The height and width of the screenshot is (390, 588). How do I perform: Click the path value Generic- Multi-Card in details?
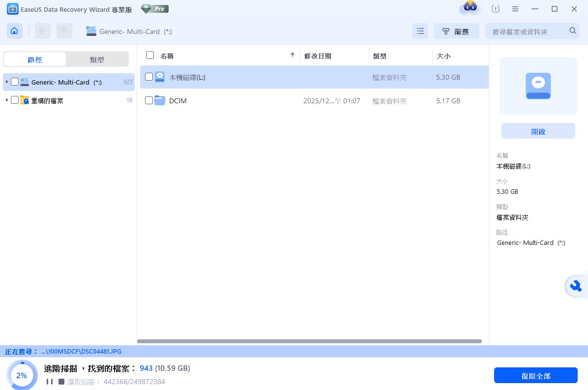point(531,242)
